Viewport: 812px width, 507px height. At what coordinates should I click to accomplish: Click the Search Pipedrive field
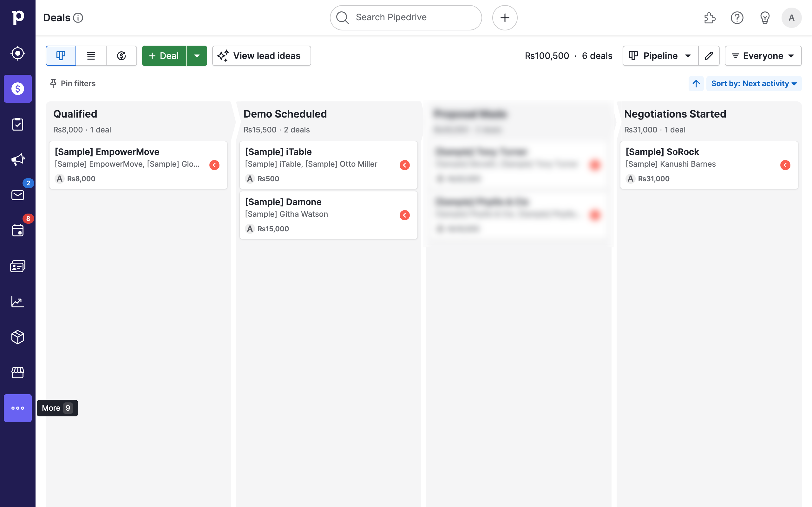point(405,17)
